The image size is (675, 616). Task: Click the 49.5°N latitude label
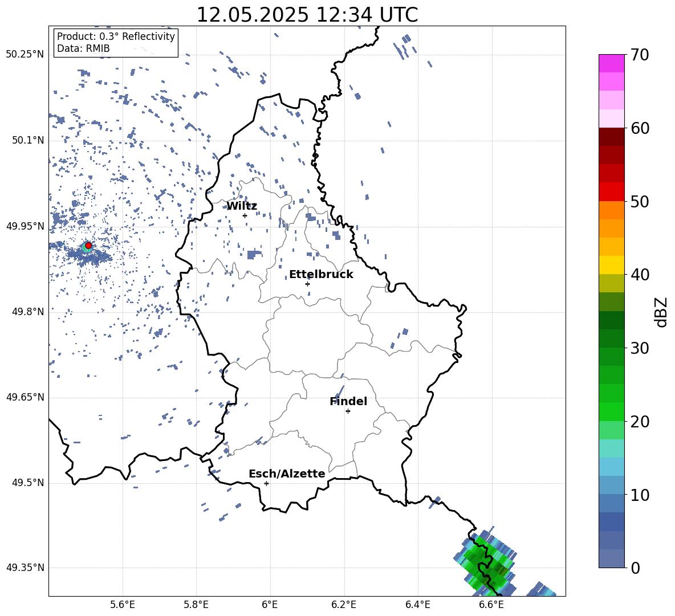[x=28, y=483]
